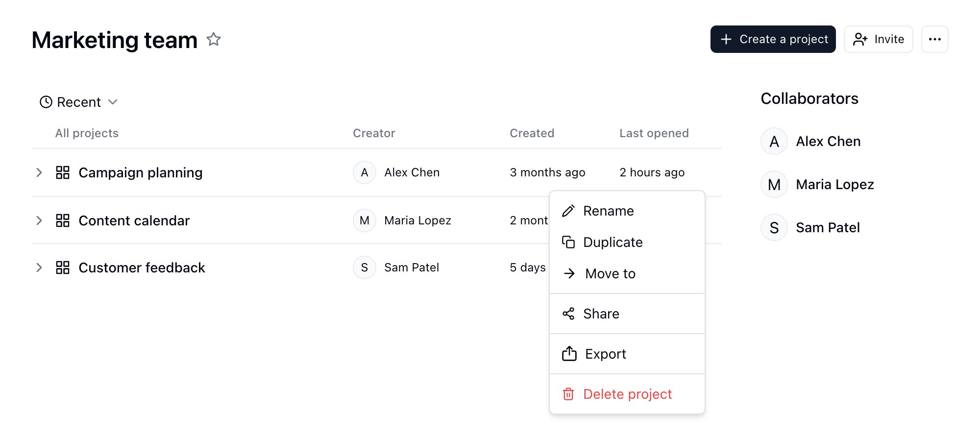This screenshot has height=438, width=980.
Task: Choose Rename from the context menu
Action: coord(627,211)
